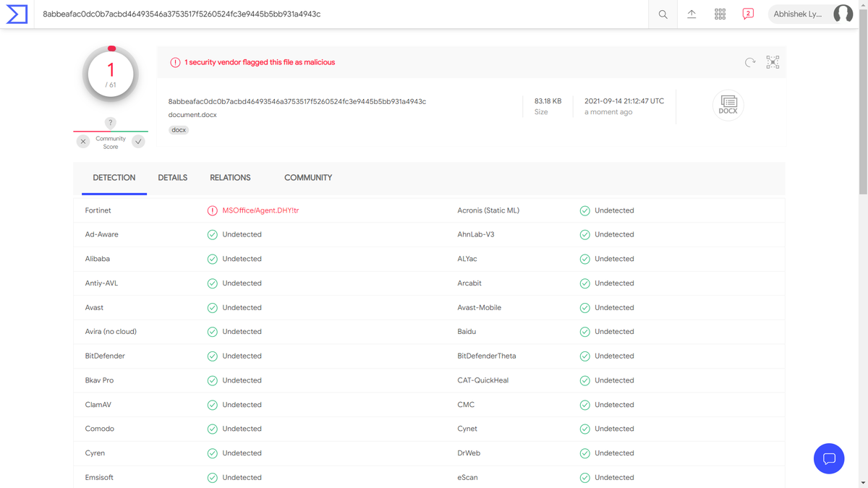868x488 pixels.
Task: Click the BitDefender vendor name
Action: pos(105,356)
